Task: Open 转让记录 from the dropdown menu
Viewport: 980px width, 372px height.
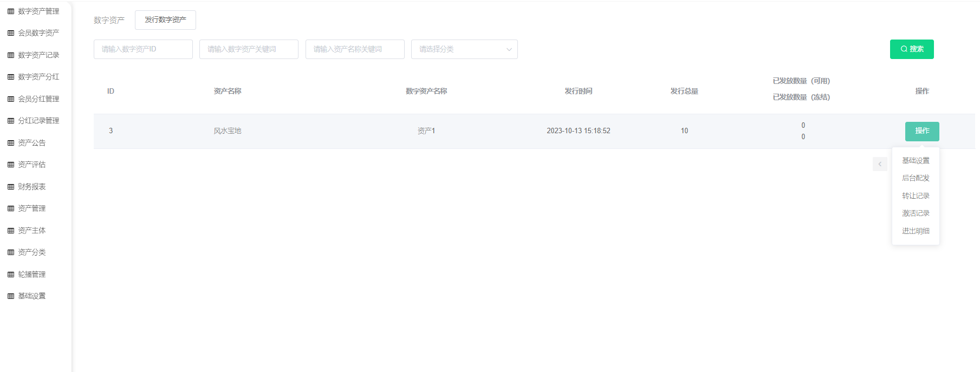Action: tap(916, 196)
